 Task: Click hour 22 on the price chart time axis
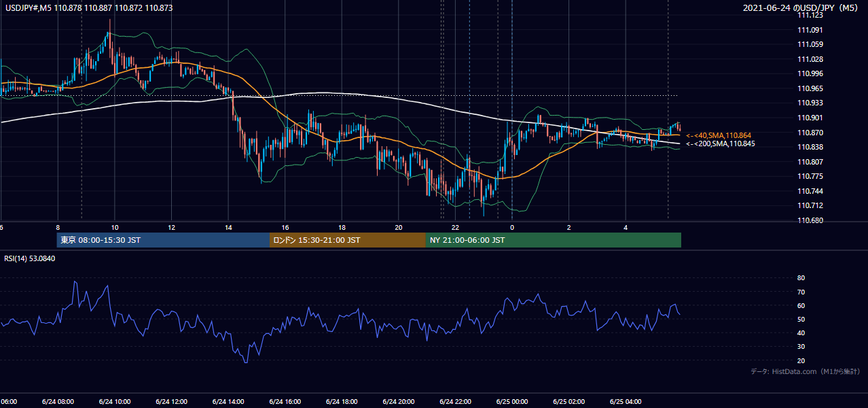click(455, 228)
